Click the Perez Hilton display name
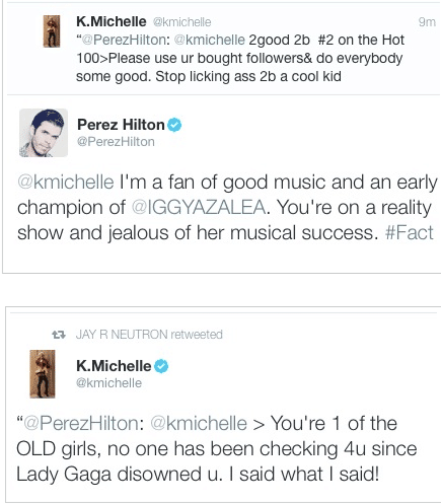Screen dimensions: 441x504 (x=121, y=125)
